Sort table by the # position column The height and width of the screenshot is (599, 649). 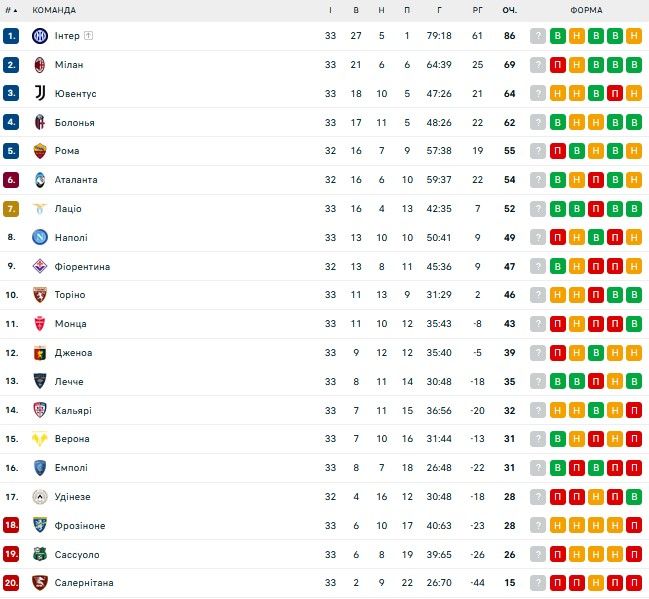[11, 10]
